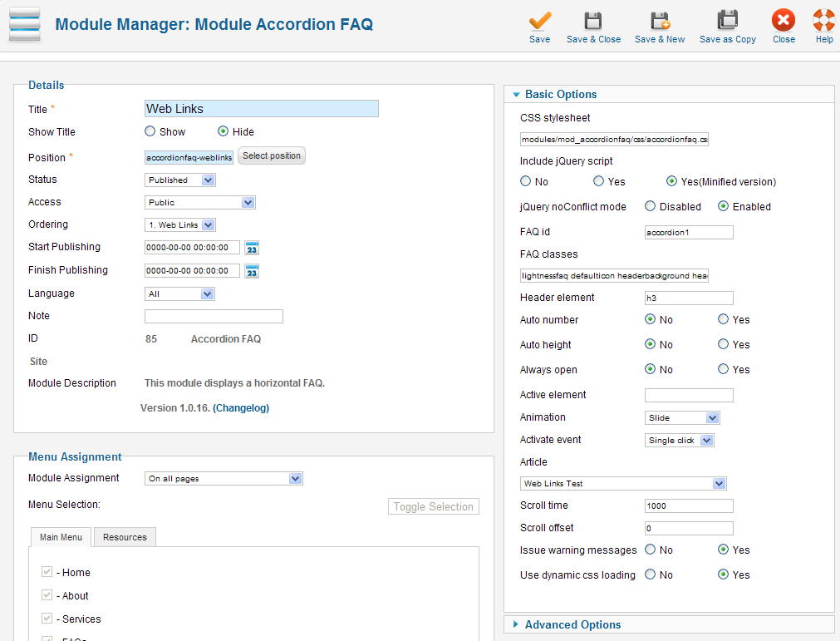Click inside the Title input field
This screenshot has height=641, width=840.
261,108
